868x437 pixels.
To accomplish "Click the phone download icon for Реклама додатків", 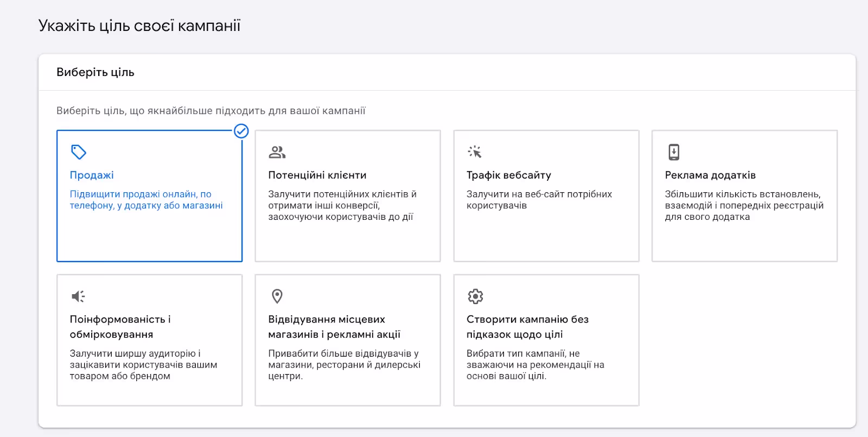I will click(674, 152).
